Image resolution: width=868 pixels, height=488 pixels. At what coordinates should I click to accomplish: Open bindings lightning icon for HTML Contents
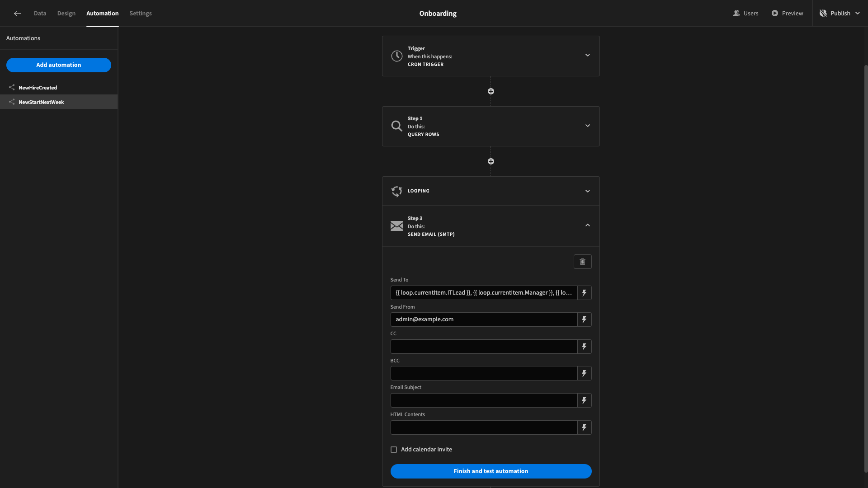coord(584,427)
